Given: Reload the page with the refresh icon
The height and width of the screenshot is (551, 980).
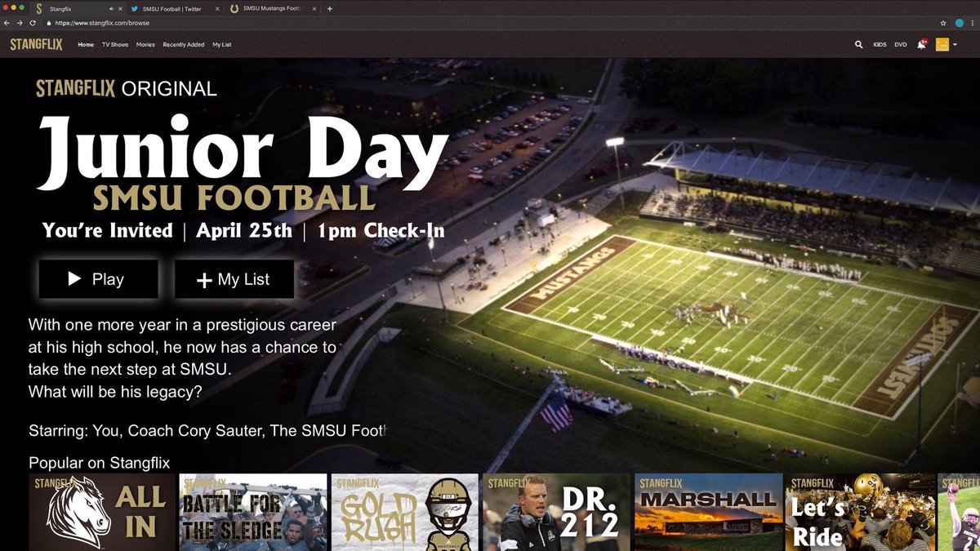Looking at the screenshot, I should [x=33, y=23].
